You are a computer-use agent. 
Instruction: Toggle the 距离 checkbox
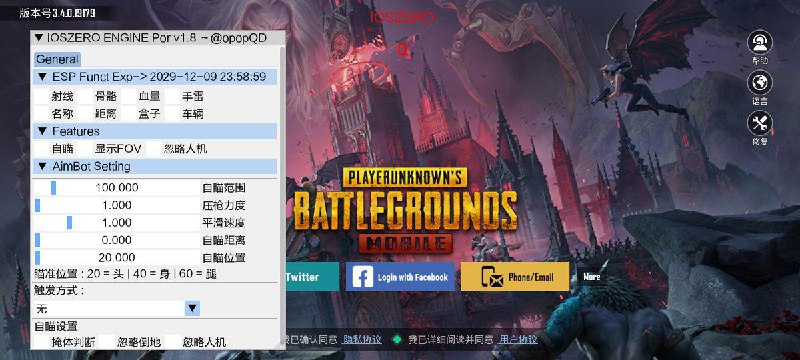85,114
